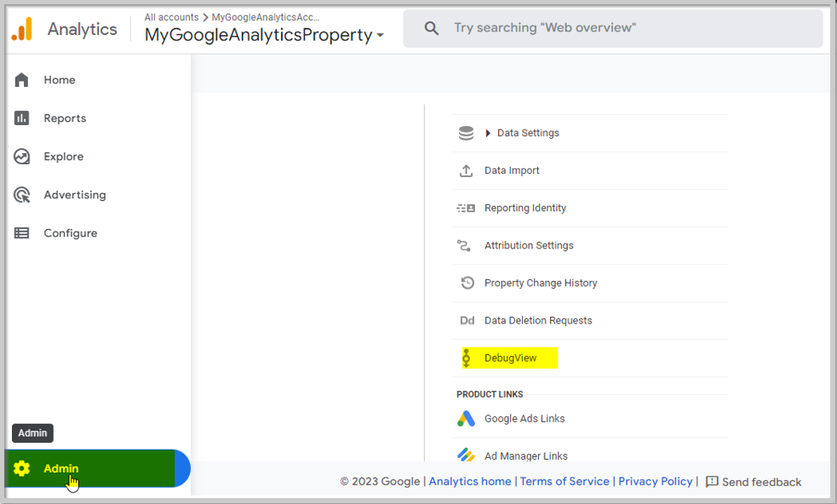Viewport: 837px width, 504px height.
Task: Click the Reporting Identity icon
Action: [x=466, y=208]
